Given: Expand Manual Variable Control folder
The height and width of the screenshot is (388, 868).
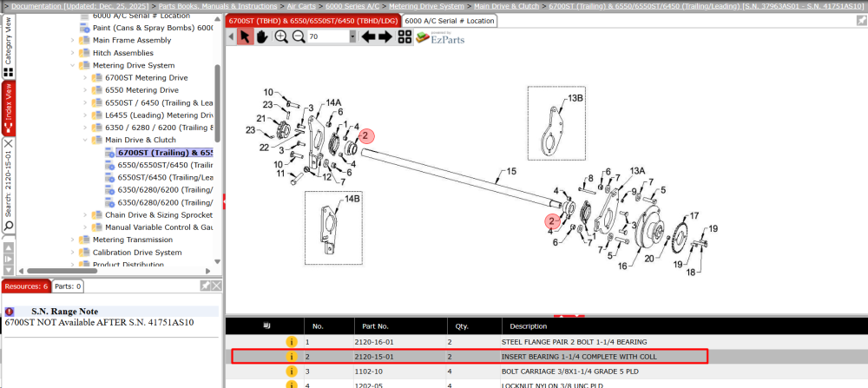Looking at the screenshot, I should tap(85, 227).
